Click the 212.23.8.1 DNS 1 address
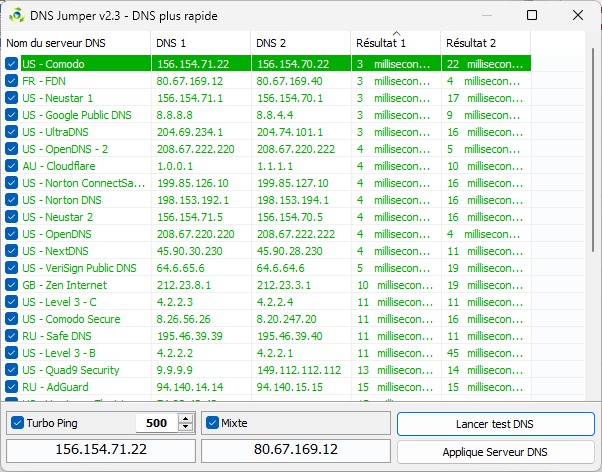The height and width of the screenshot is (472, 602). click(x=184, y=285)
